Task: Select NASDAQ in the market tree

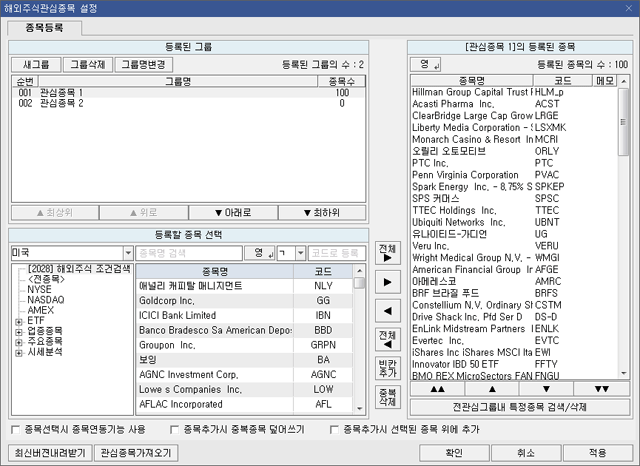Action: click(x=46, y=300)
